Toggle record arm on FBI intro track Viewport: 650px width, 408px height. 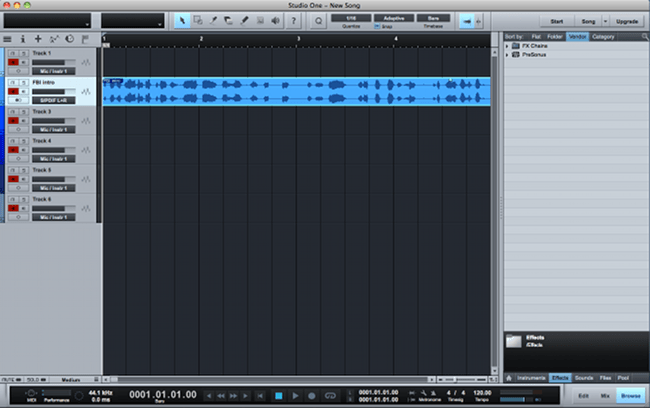(13, 91)
